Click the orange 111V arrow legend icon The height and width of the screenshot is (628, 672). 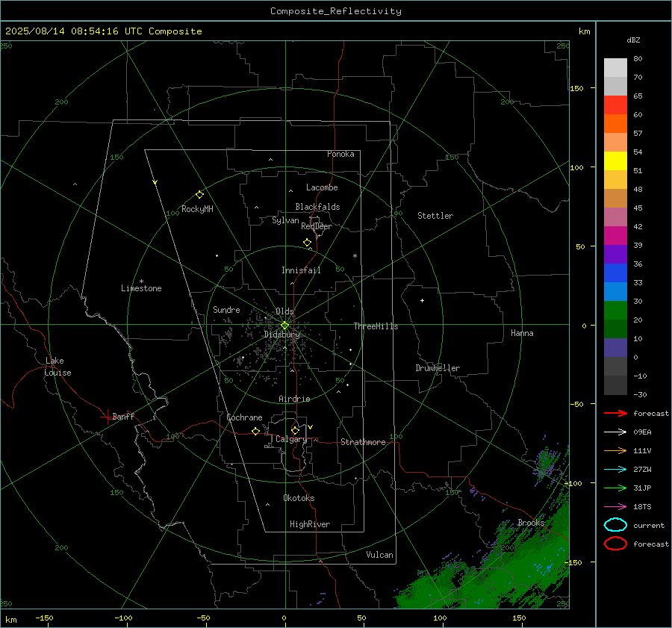click(x=615, y=450)
